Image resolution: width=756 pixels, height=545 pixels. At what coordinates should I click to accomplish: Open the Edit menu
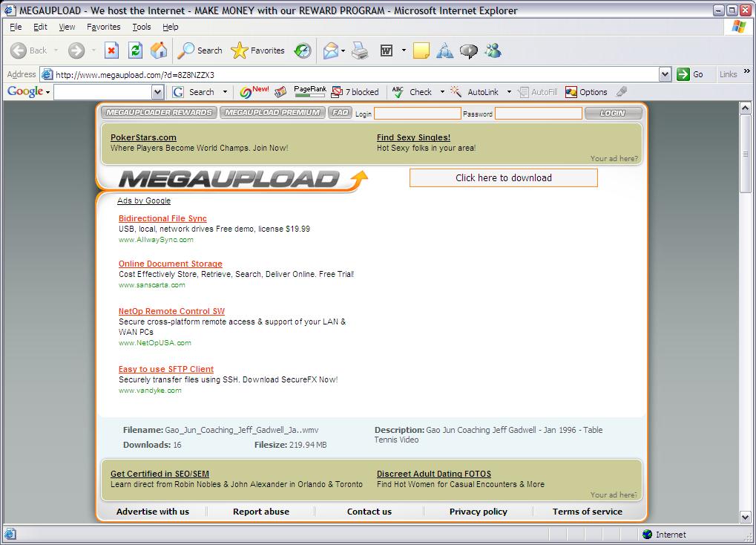click(40, 27)
